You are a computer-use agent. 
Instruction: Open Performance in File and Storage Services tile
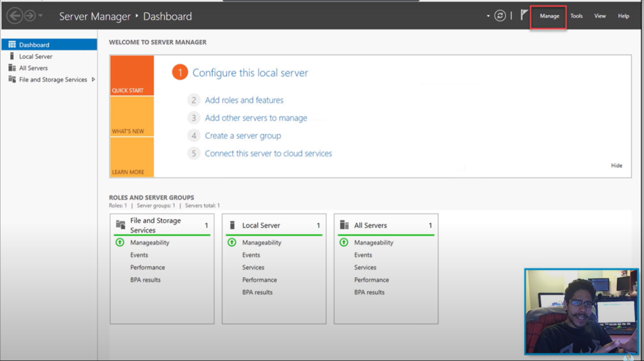(x=147, y=267)
